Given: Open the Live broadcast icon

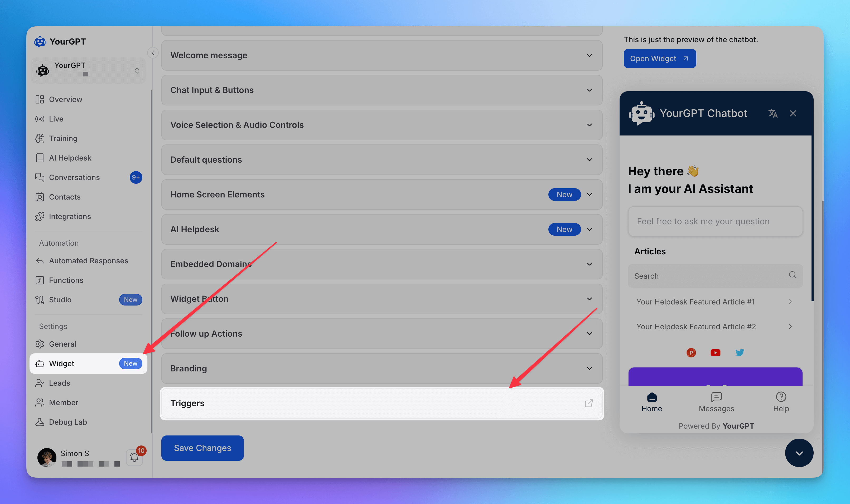Looking at the screenshot, I should 40,119.
